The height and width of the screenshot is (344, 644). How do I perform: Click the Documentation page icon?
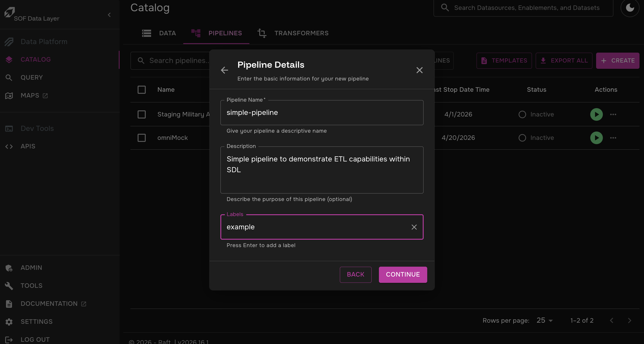(x=9, y=304)
